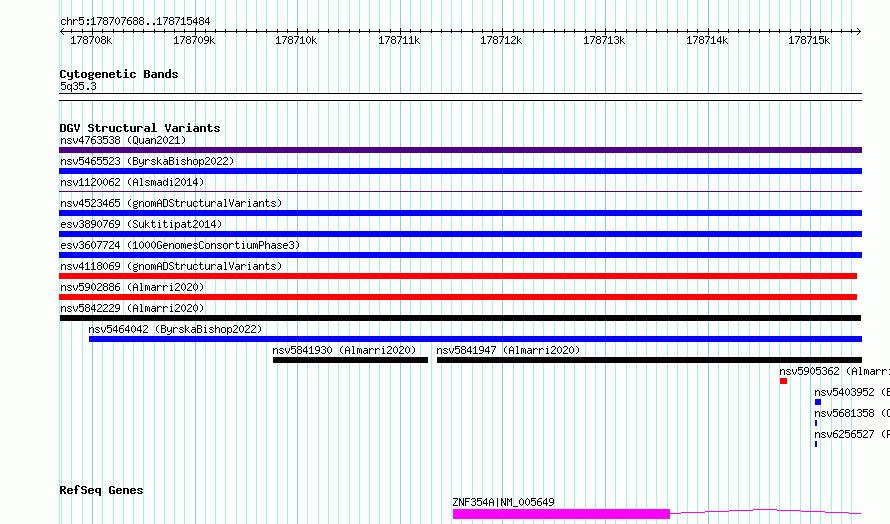Image resolution: width=890 pixels, height=524 pixels.
Task: Open esv3607724 (1000GenomesConsortiumPhase3) label
Action: coord(180,245)
